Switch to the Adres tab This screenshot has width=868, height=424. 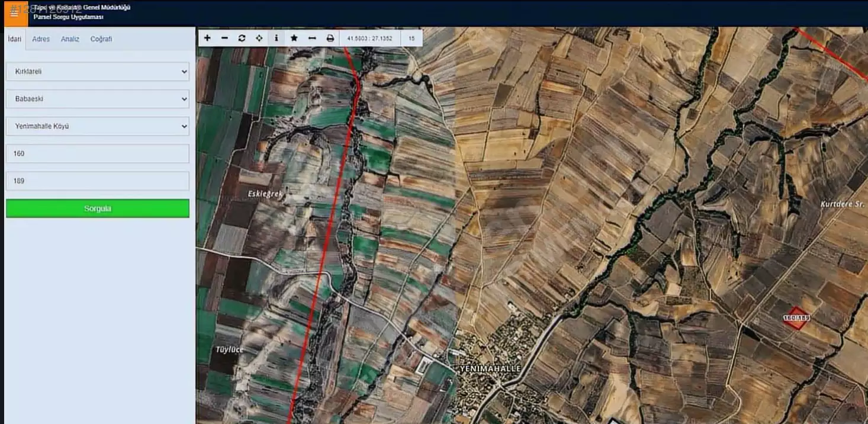[41, 39]
